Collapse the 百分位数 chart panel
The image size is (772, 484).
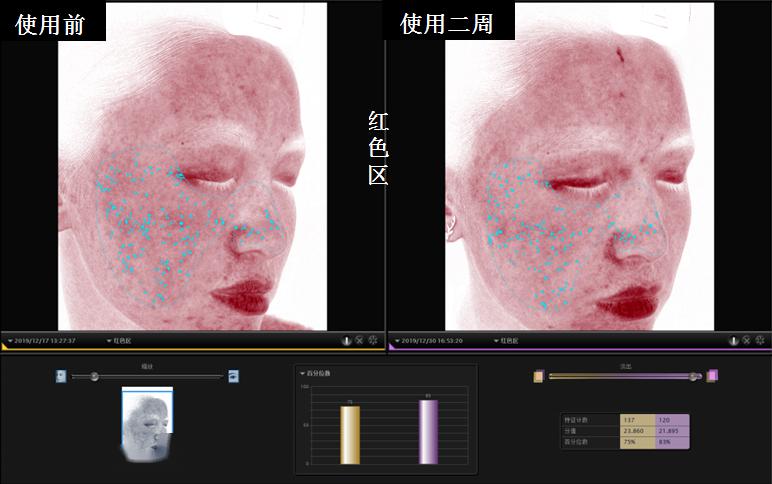tap(315, 373)
